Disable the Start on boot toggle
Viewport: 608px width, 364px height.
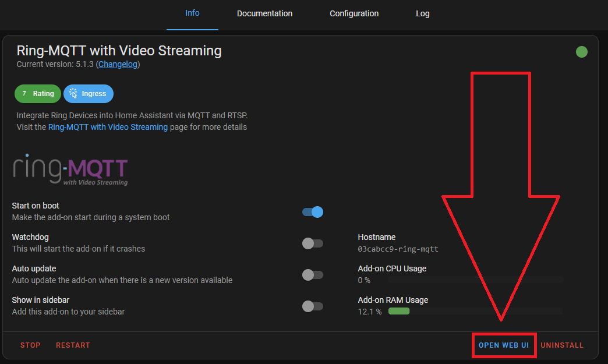[313, 212]
